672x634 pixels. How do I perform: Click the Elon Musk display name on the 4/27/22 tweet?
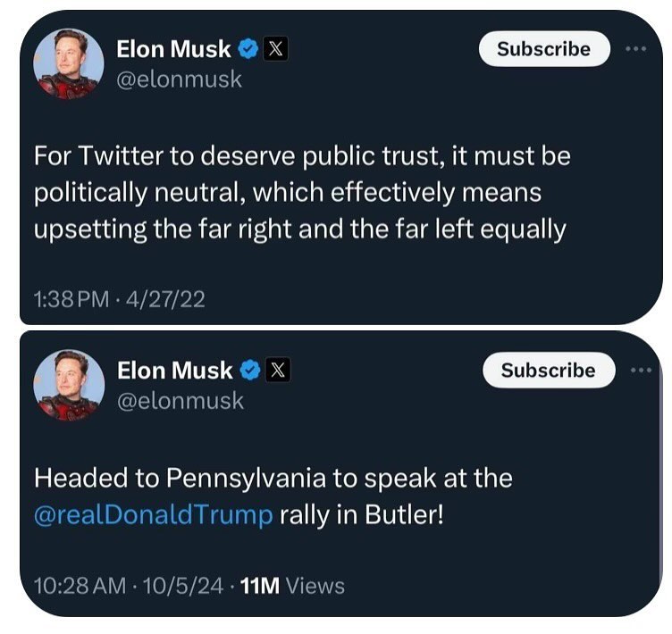tap(173, 49)
